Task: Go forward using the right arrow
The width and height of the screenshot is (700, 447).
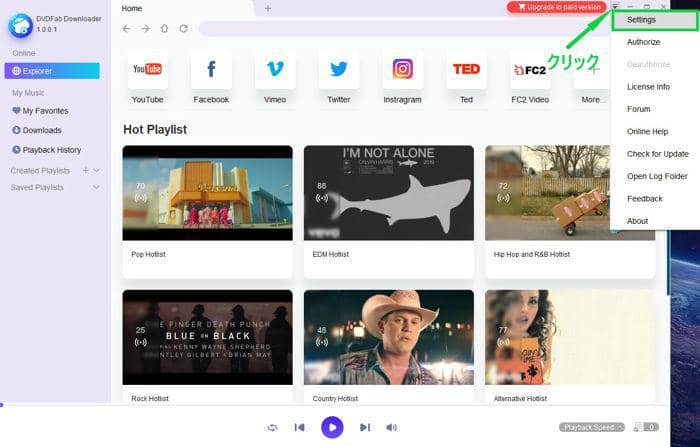Action: pyautogui.click(x=146, y=29)
